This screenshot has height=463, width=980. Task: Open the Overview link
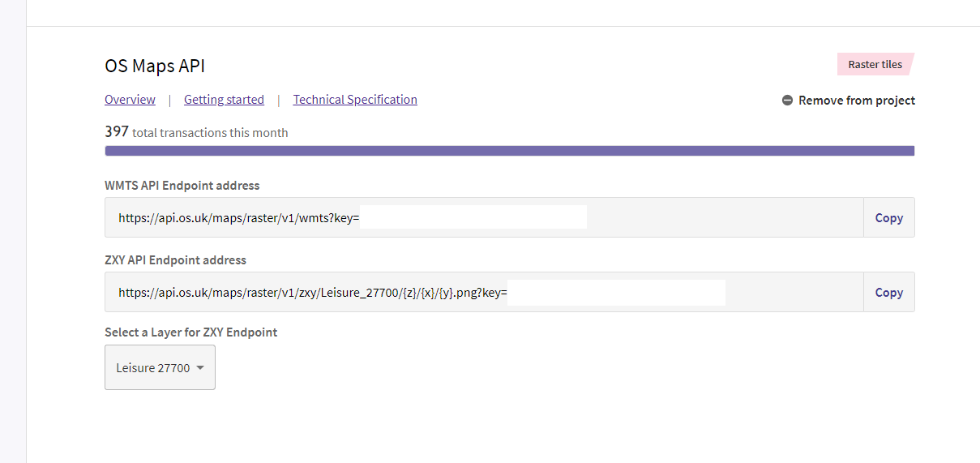pos(130,100)
